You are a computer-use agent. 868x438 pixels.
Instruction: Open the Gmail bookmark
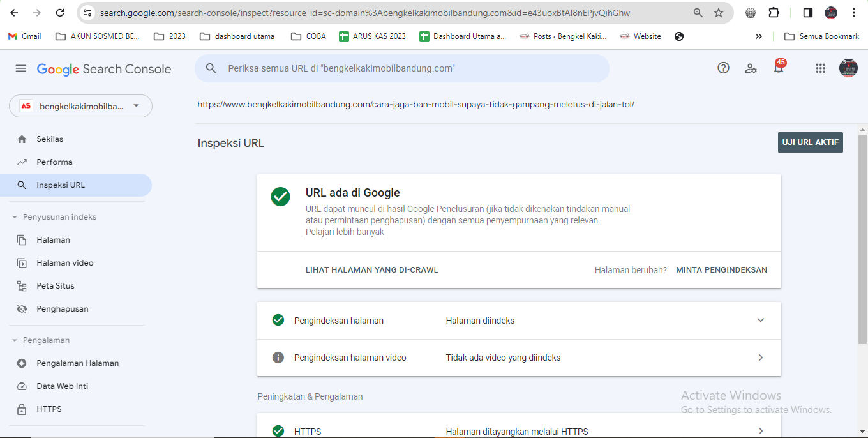coord(24,36)
